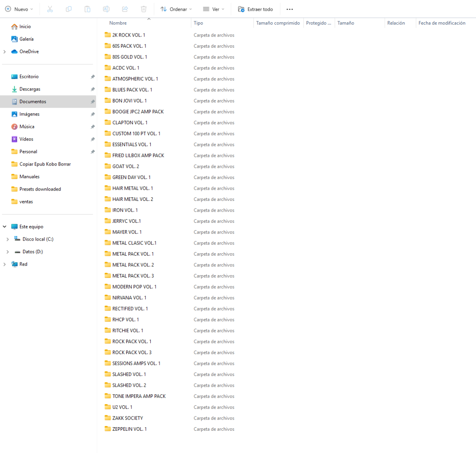Viewport: 476px width, 453px height.
Task: Select the NIRVANA VOL. 1 folder
Action: (x=129, y=298)
